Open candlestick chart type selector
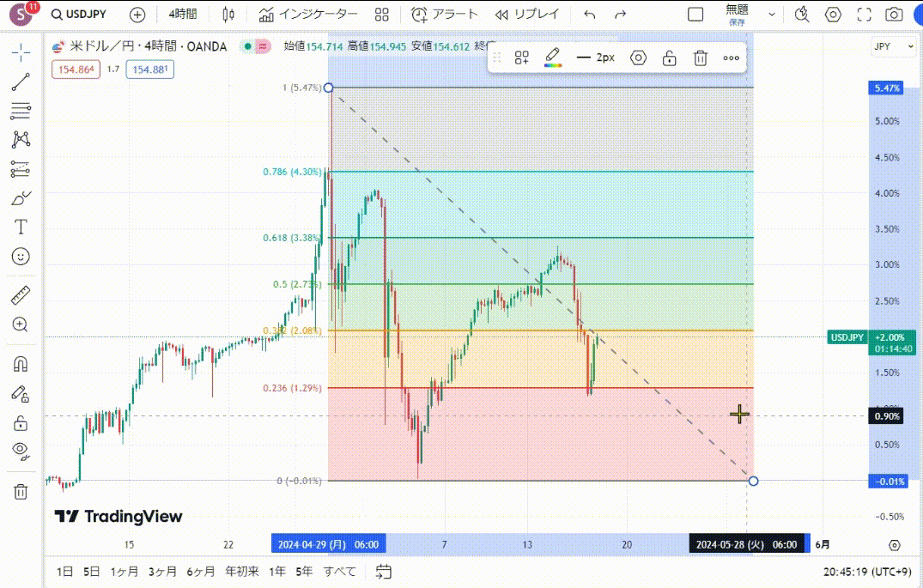The height and width of the screenshot is (588, 923). [x=228, y=15]
